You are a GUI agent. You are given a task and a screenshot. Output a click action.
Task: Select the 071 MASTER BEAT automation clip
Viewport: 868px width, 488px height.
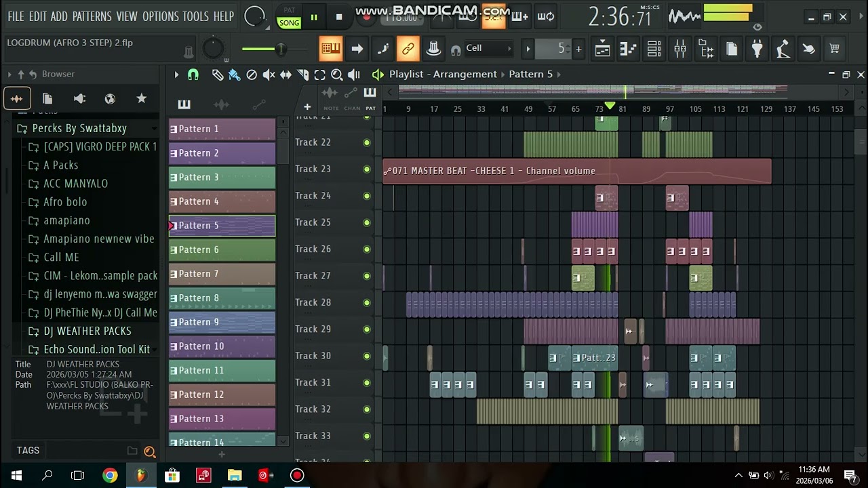point(577,171)
